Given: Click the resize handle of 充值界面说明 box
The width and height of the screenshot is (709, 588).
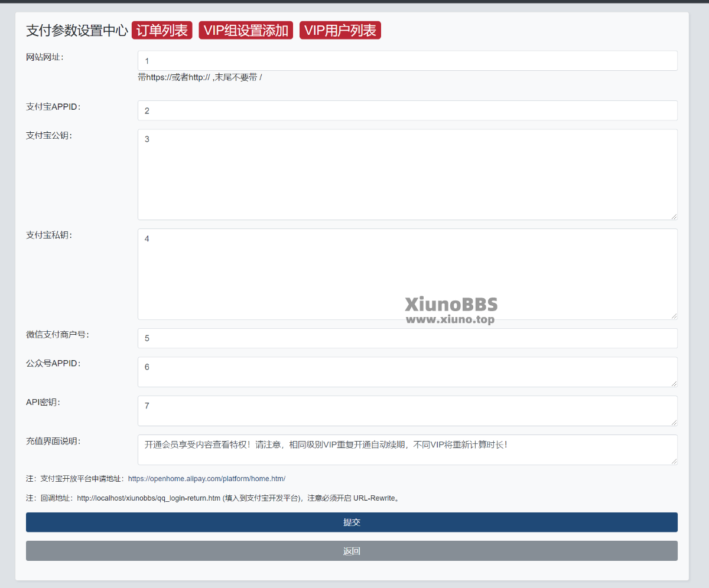Looking at the screenshot, I should (674, 461).
